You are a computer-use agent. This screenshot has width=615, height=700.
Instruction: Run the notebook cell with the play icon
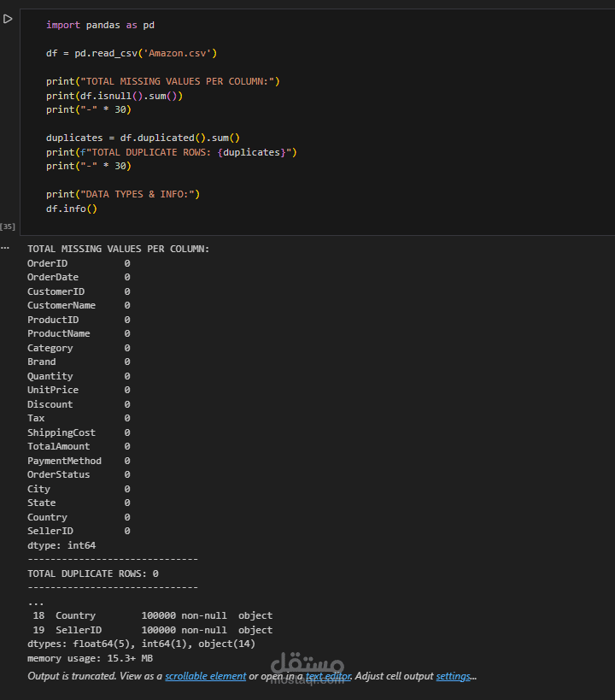pyautogui.click(x=8, y=19)
